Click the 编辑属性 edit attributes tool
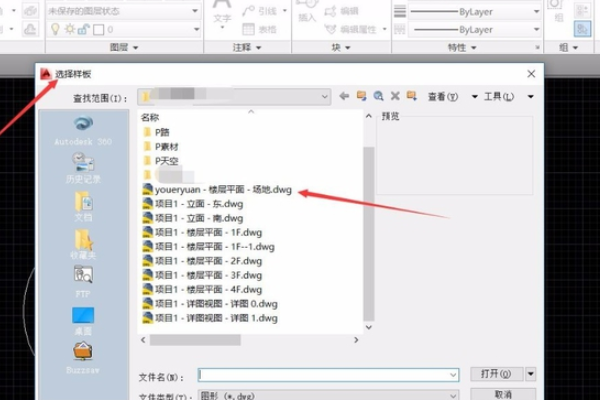The width and height of the screenshot is (600, 400). coord(355,29)
